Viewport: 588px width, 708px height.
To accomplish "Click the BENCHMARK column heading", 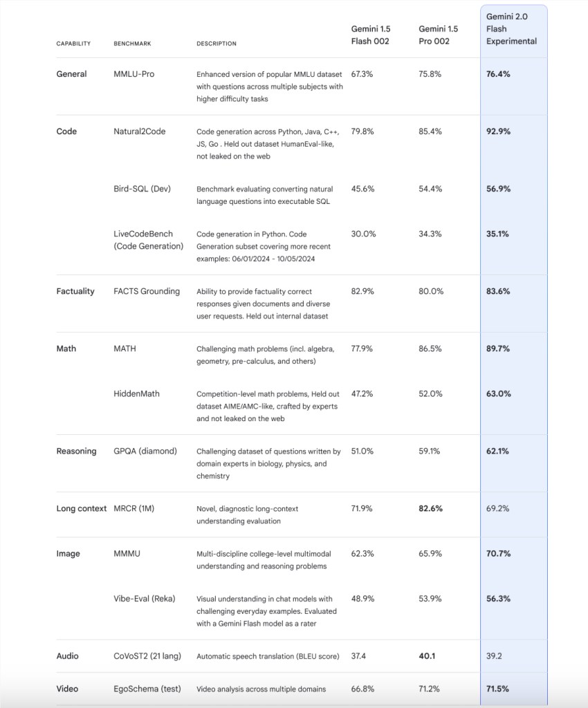I will [x=132, y=44].
